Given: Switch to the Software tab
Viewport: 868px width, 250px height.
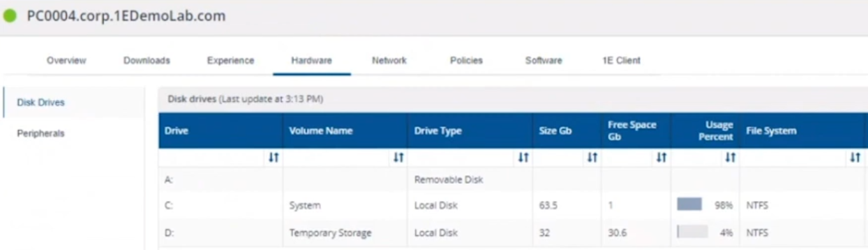Looking at the screenshot, I should tap(544, 61).
